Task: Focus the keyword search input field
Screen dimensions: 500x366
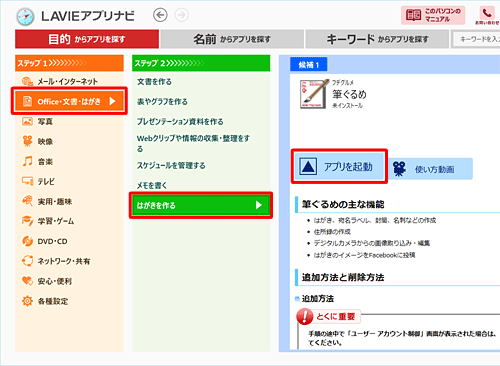Action: point(476,39)
